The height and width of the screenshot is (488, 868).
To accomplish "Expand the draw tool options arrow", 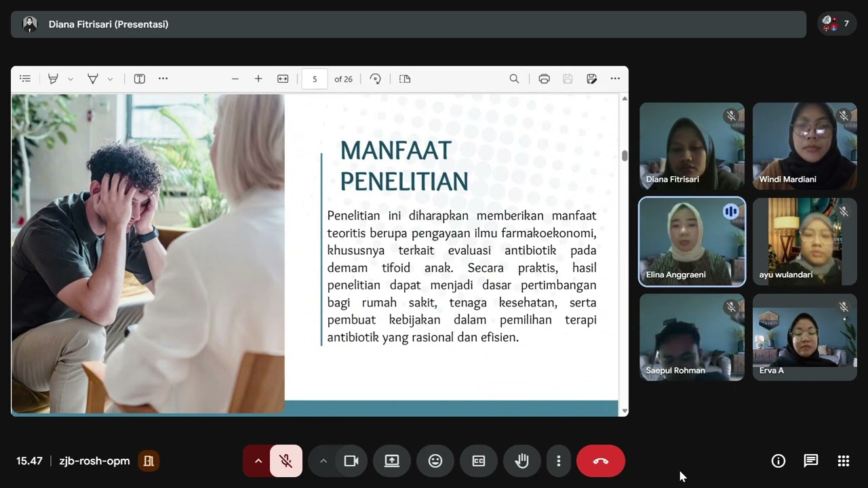I will [111, 79].
